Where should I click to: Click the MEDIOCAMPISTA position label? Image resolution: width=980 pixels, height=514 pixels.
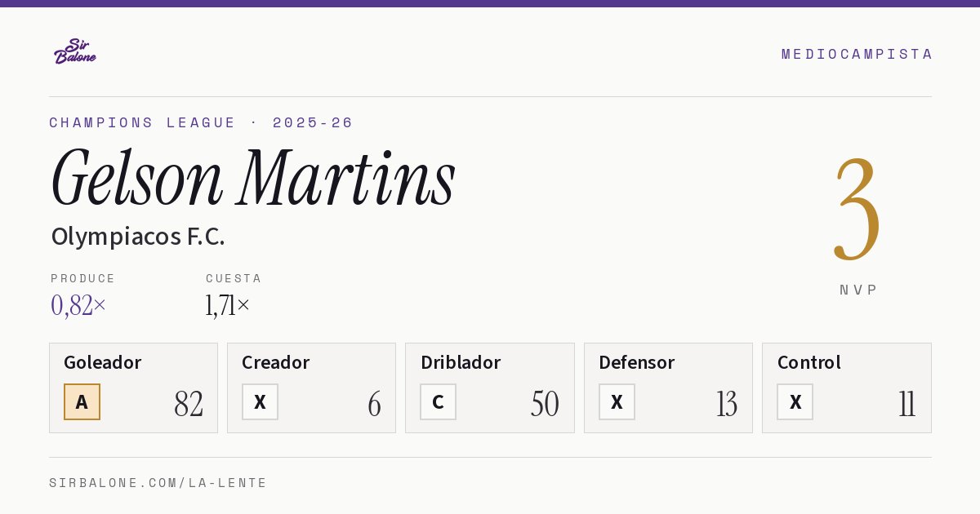point(857,54)
